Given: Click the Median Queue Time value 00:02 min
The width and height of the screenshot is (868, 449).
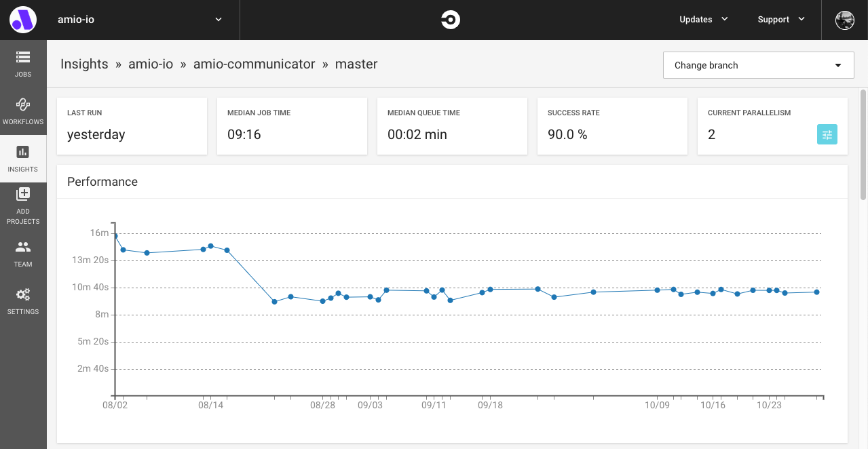Looking at the screenshot, I should pyautogui.click(x=417, y=134).
